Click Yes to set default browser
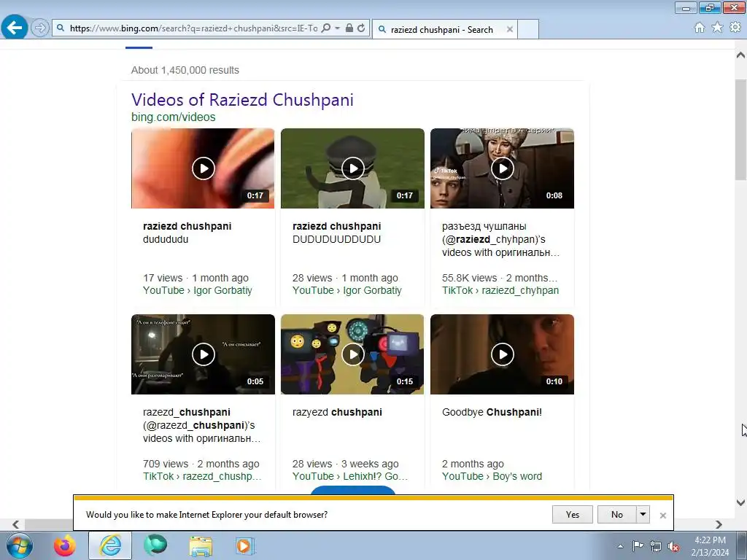 point(572,514)
